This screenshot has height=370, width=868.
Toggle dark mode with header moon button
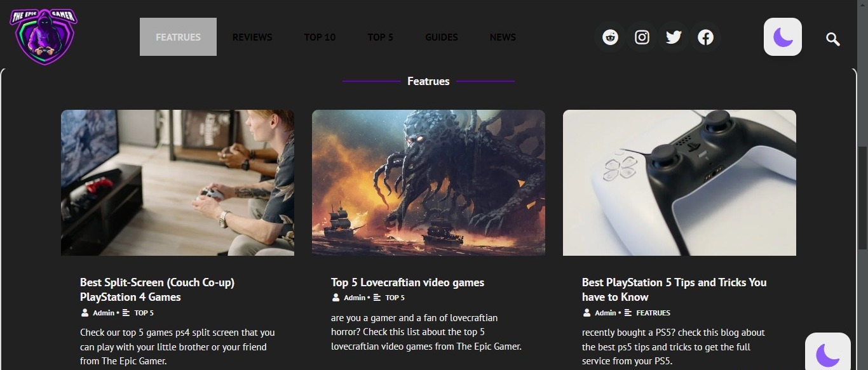[783, 37]
